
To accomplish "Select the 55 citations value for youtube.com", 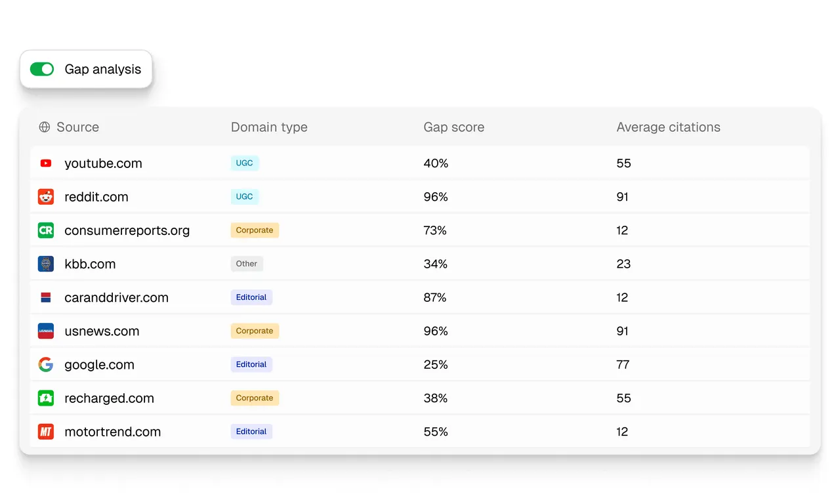I will [624, 163].
